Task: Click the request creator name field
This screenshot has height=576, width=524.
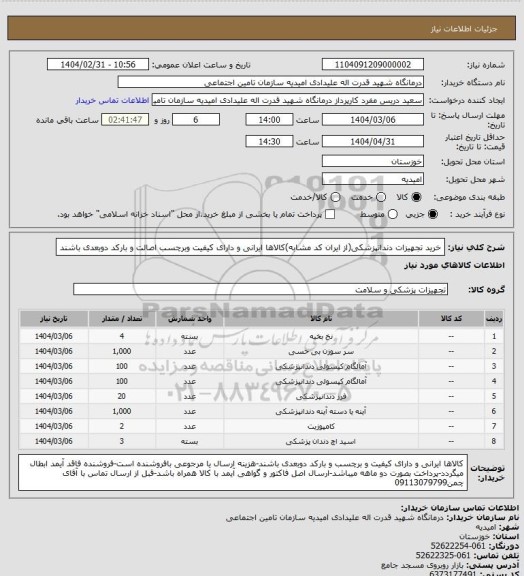Action: [x=288, y=100]
